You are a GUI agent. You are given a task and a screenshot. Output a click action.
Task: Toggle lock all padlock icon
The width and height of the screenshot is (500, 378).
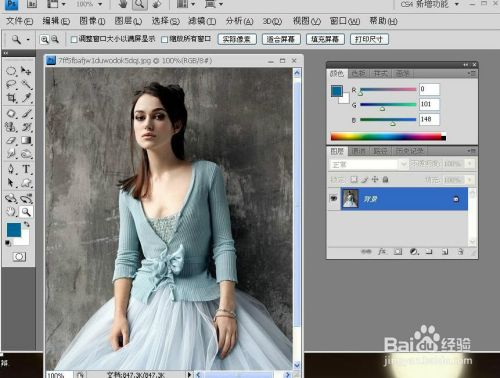coord(385,180)
